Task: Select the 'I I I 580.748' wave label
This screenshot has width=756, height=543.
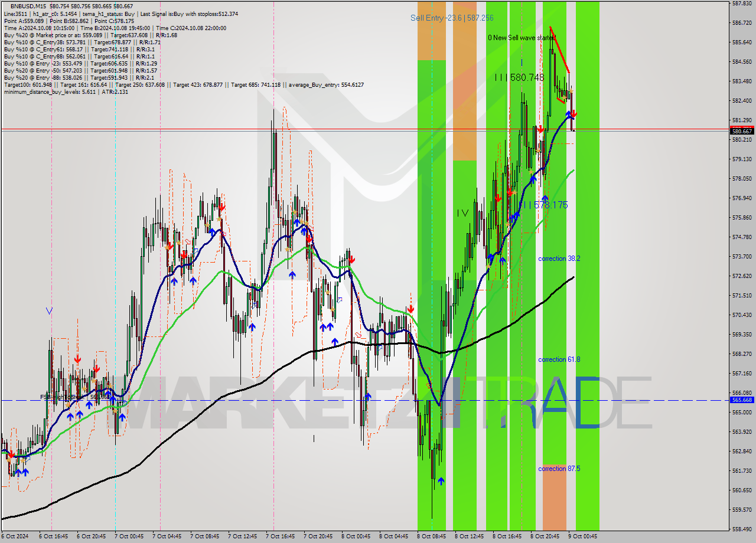Action: click(x=520, y=77)
